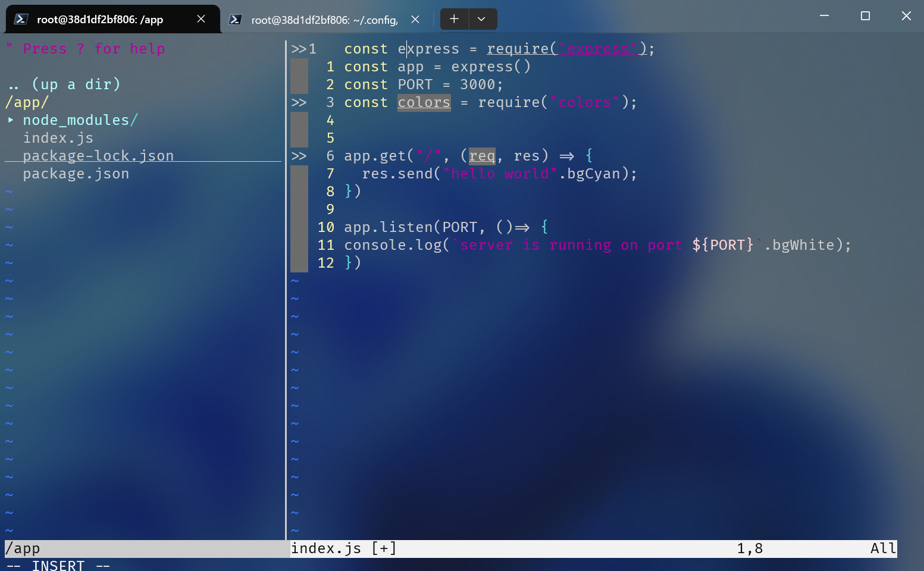The width and height of the screenshot is (924, 571).
Task: Click 'express()' call on app line
Action: click(491, 67)
